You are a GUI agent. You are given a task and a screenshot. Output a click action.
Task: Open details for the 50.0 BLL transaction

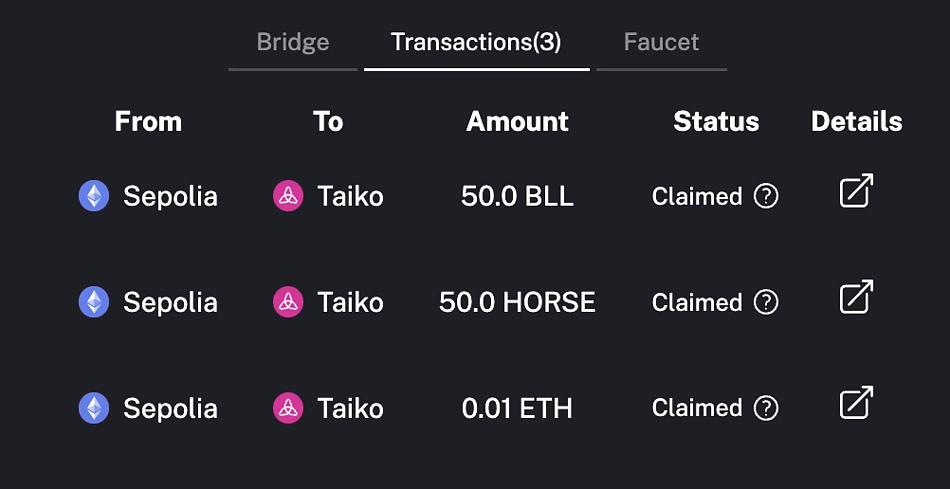tap(856, 191)
